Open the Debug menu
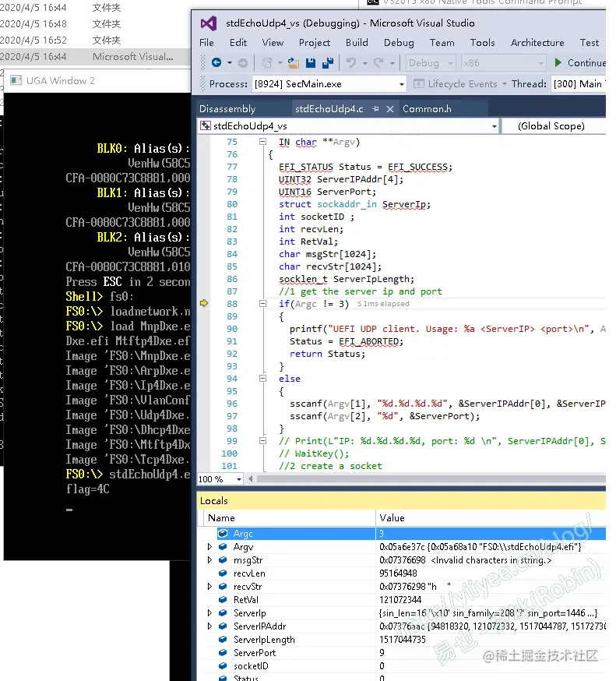This screenshot has height=681, width=616. pos(399,43)
